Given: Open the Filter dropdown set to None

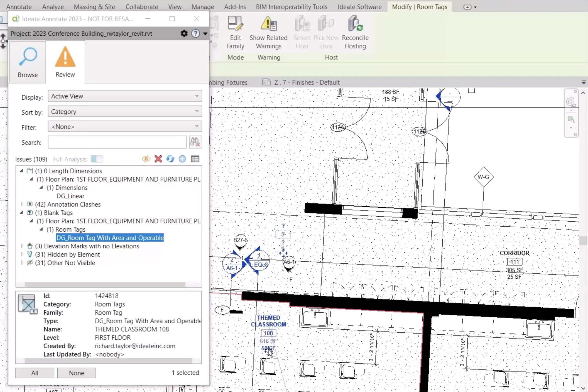Looking at the screenshot, I should pos(125,127).
